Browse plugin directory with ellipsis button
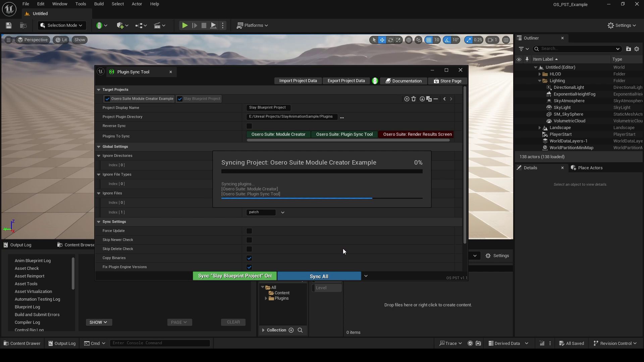Viewport: 644px width, 362px height. click(x=342, y=117)
